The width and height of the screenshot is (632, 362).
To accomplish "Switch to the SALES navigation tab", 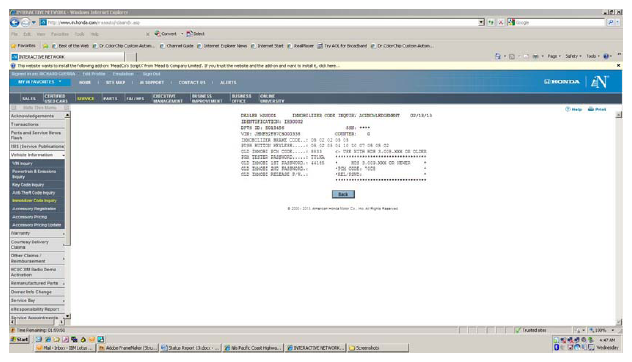I will tap(29, 98).
